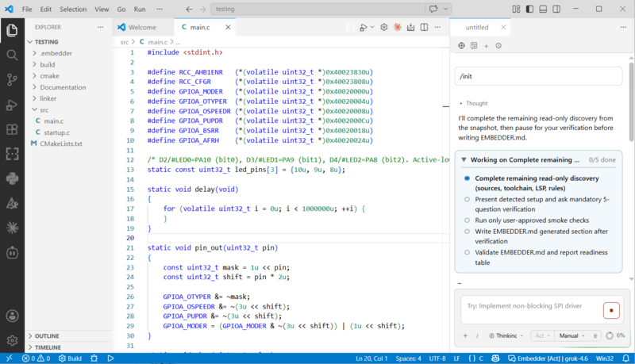
Task: Click the gear icon in editor toolbar
Action: pos(384,27)
